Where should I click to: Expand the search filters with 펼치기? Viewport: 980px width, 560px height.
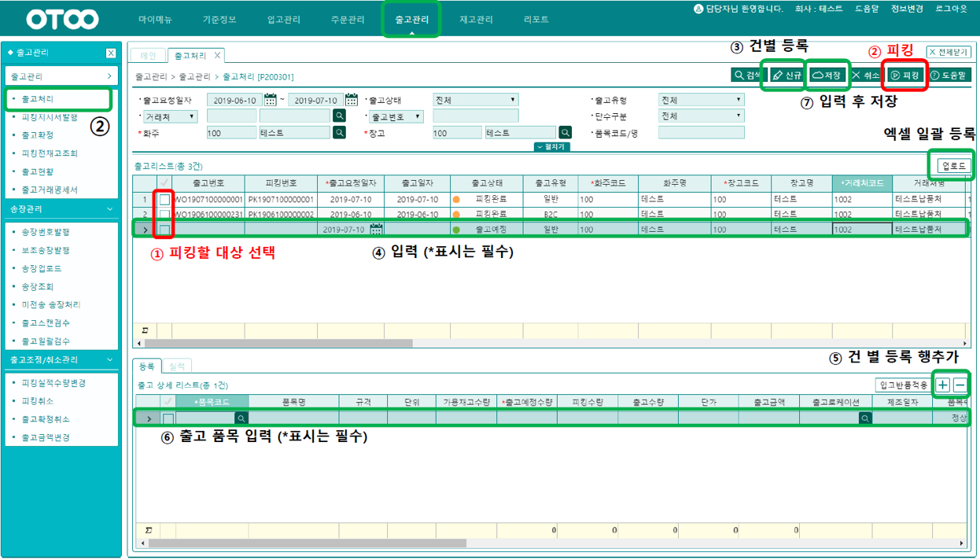pyautogui.click(x=551, y=147)
